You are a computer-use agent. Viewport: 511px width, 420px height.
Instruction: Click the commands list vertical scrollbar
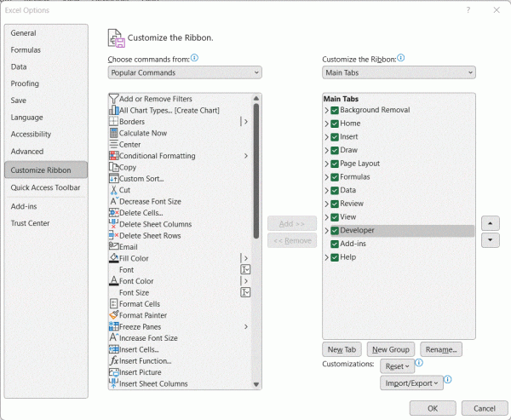[x=256, y=170]
